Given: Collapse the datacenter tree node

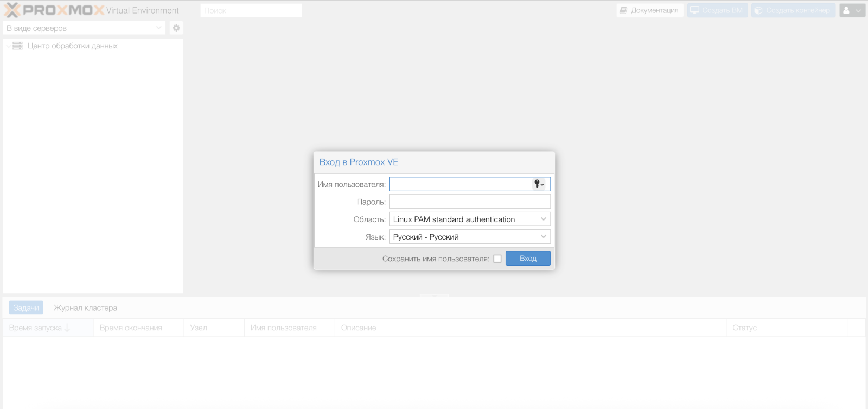Looking at the screenshot, I should pos(8,46).
